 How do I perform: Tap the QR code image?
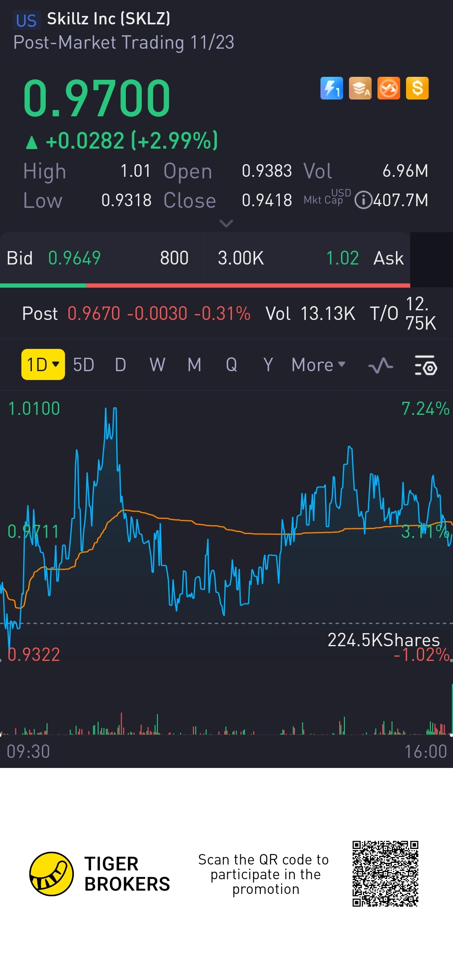[385, 874]
